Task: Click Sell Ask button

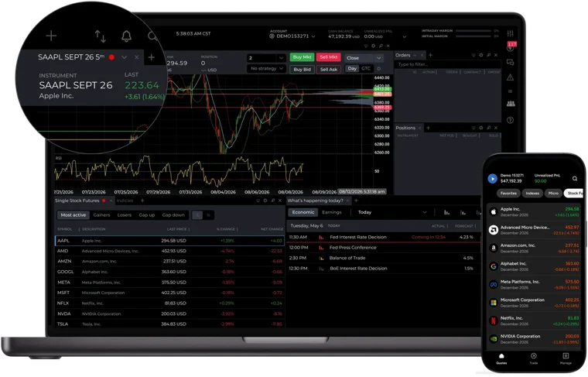Action: pos(329,70)
